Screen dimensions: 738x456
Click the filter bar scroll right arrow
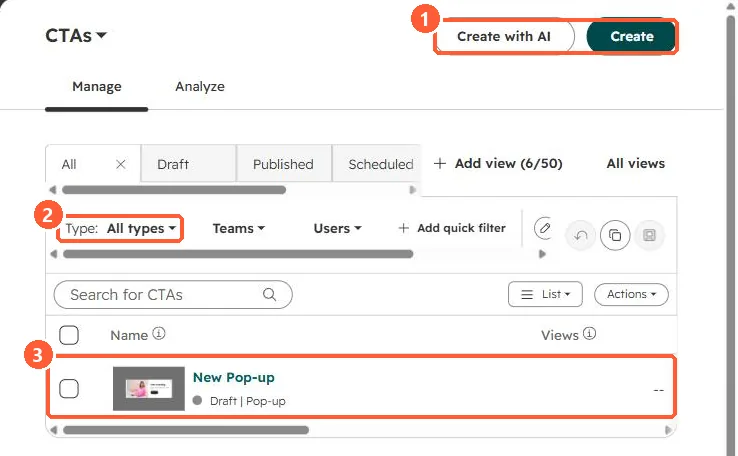coord(542,254)
